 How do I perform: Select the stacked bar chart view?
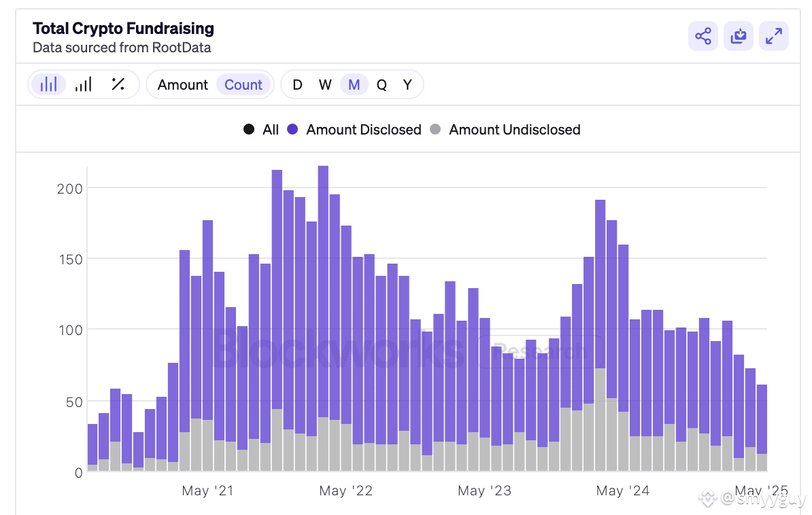[49, 84]
